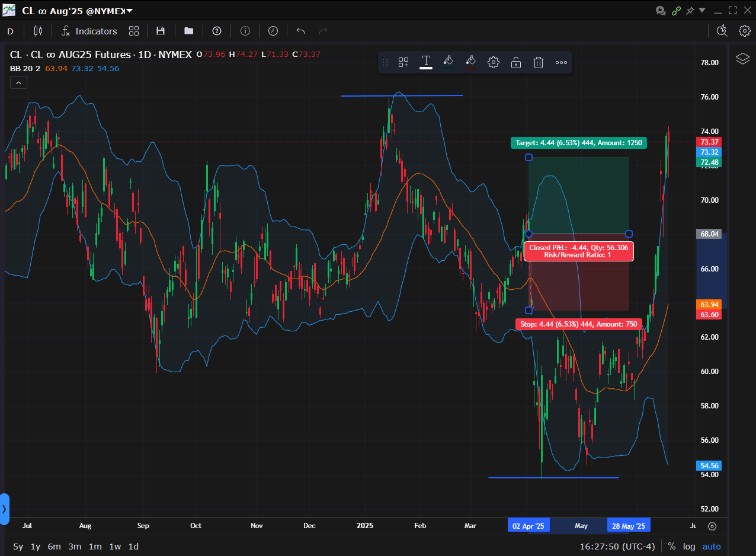The height and width of the screenshot is (556, 756).
Task: Collapse the BB 20 2 indicator legend
Action: (x=18, y=82)
